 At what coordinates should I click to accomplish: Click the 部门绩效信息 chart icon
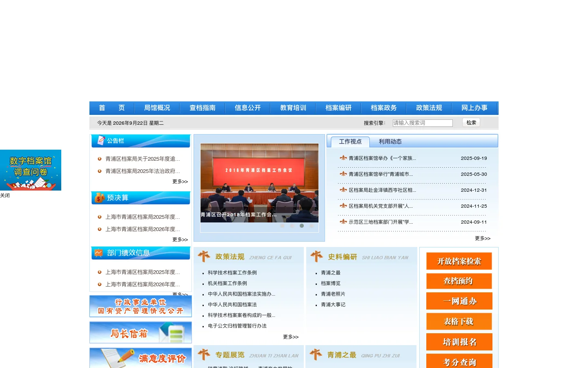(x=98, y=253)
